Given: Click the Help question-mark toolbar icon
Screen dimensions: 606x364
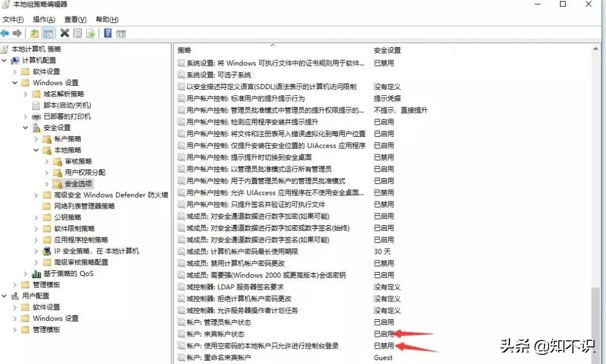Looking at the screenshot, I should 108,33.
